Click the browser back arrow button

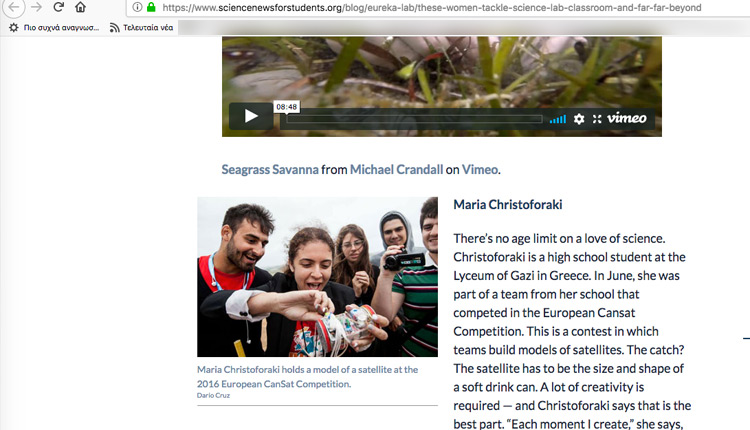click(x=13, y=7)
